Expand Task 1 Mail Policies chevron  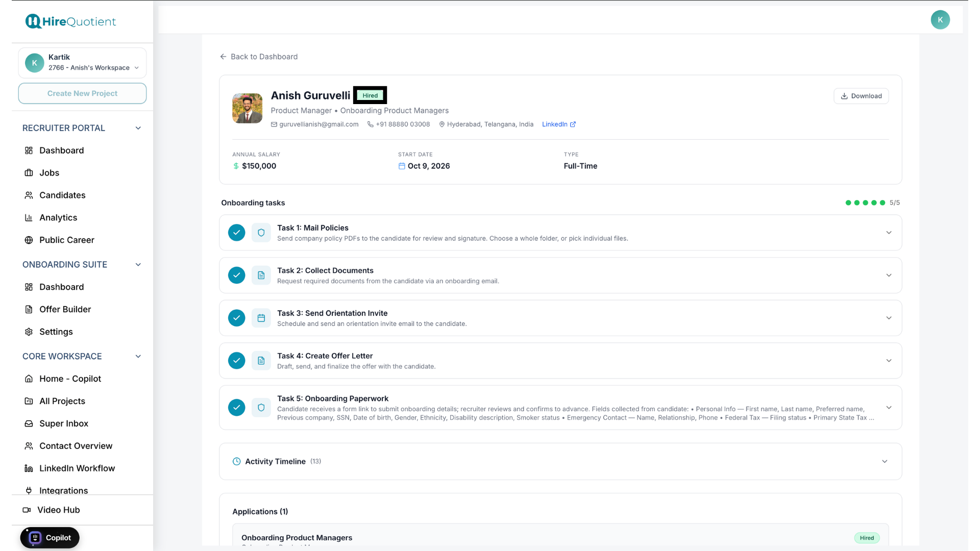click(x=889, y=233)
